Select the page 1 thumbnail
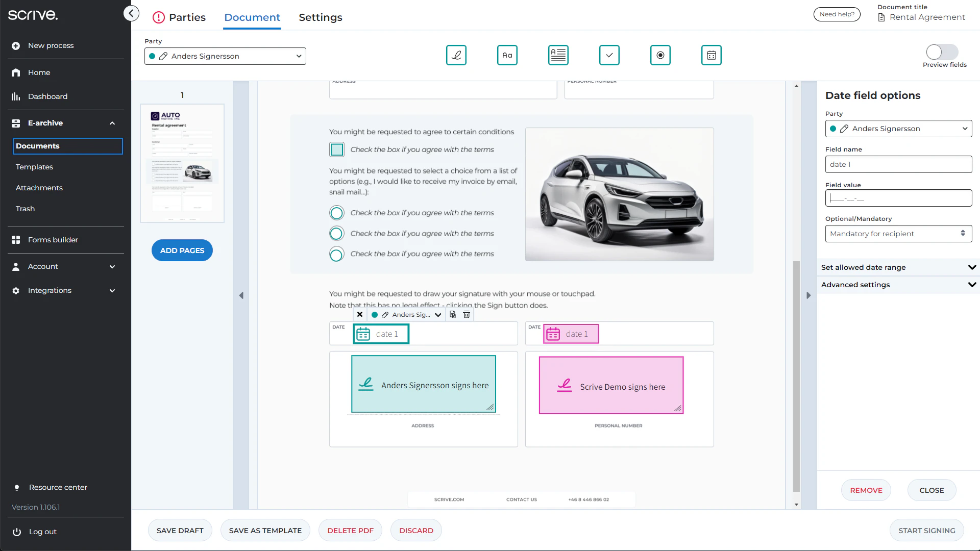The image size is (980, 551). (x=182, y=163)
